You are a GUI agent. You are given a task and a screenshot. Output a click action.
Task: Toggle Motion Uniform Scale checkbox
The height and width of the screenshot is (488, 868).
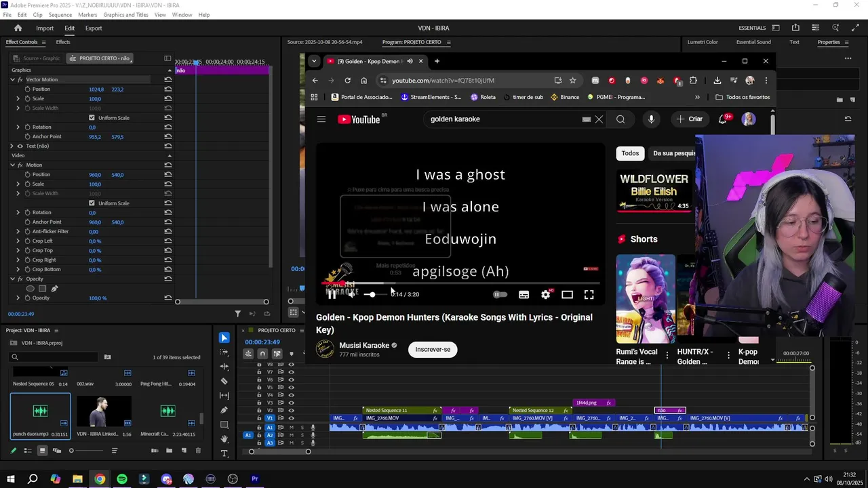click(x=92, y=203)
